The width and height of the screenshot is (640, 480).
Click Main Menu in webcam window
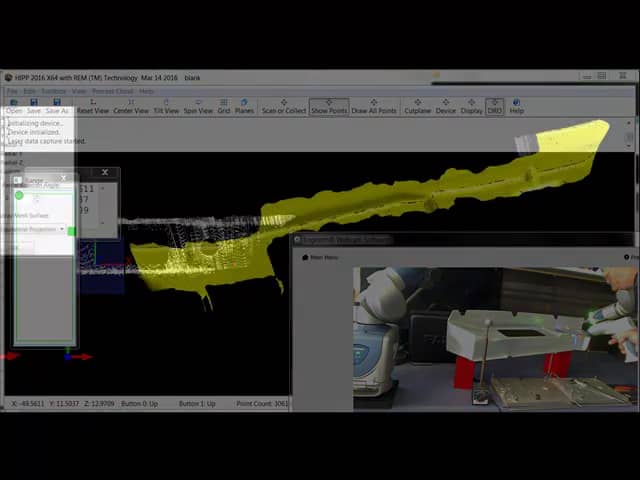(x=320, y=258)
